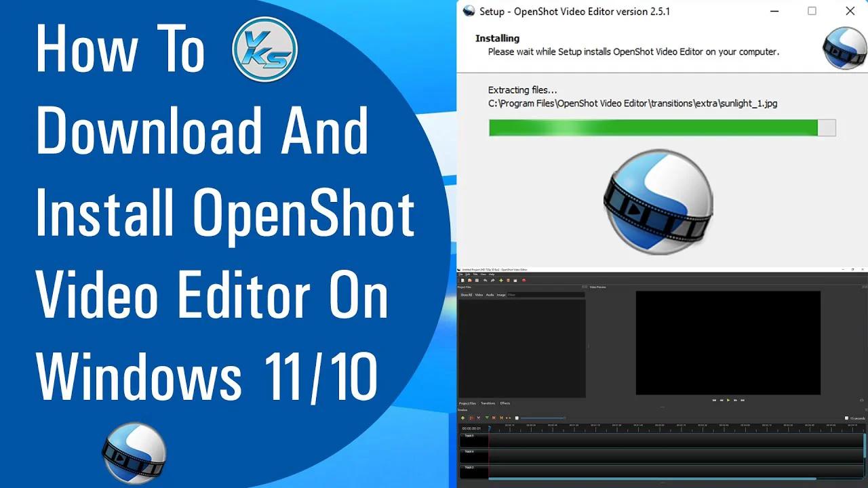
Task: Click green Add Marker timeline icon
Action: pos(487,418)
